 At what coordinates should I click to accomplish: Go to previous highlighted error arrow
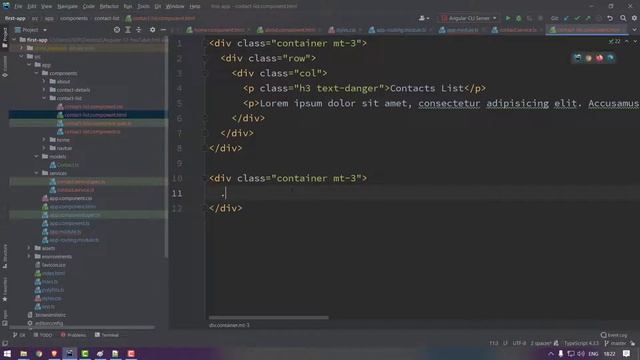627,41
